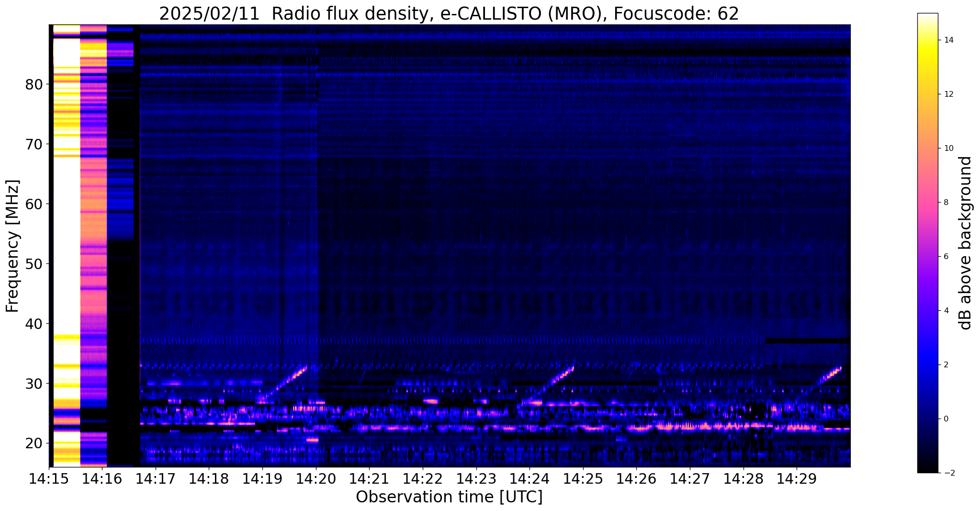Click the 14:25 time tick label
The width and height of the screenshot is (980, 511).
coord(583,479)
